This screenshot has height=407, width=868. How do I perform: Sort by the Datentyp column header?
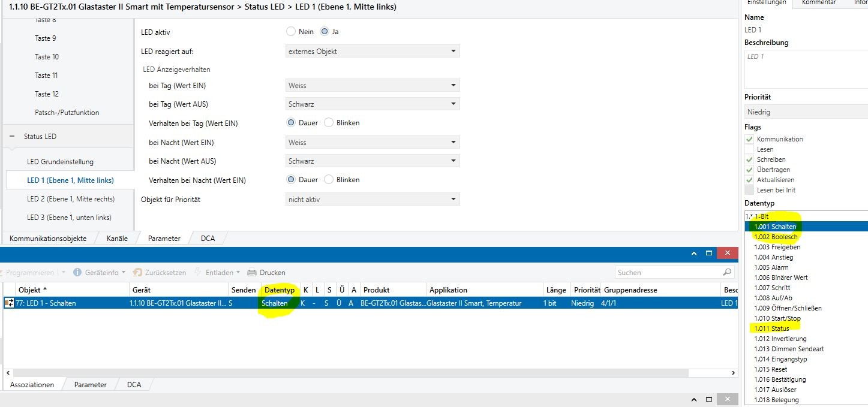tap(280, 290)
